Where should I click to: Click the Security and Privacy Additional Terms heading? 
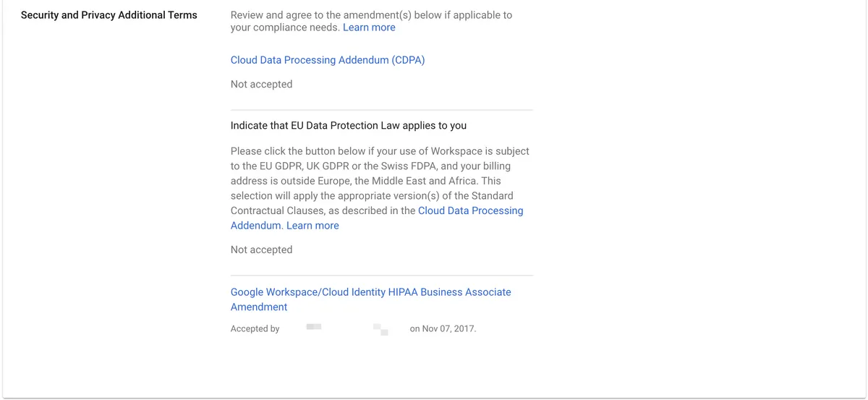(x=109, y=14)
